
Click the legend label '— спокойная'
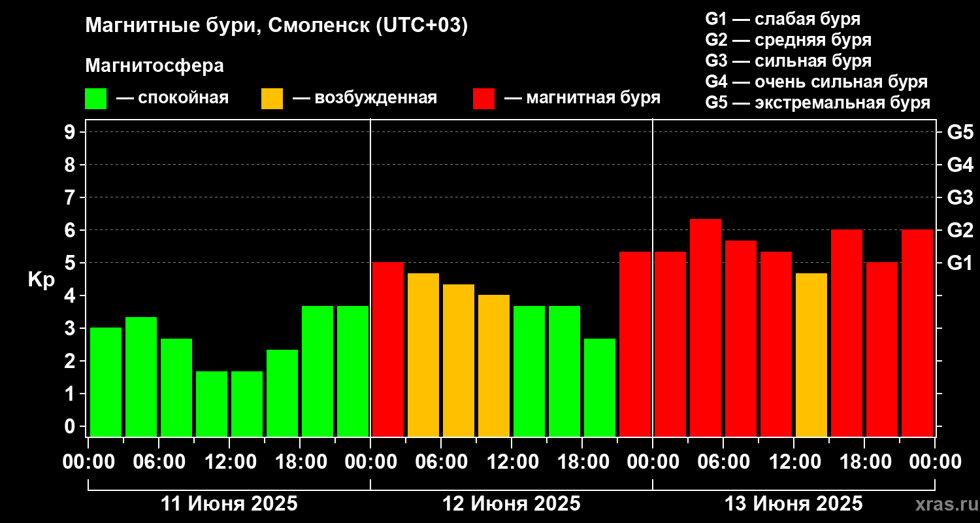click(172, 98)
